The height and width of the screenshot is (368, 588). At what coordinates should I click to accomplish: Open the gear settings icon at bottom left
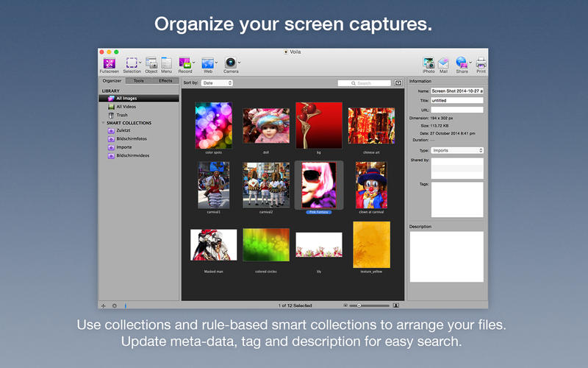click(x=114, y=305)
